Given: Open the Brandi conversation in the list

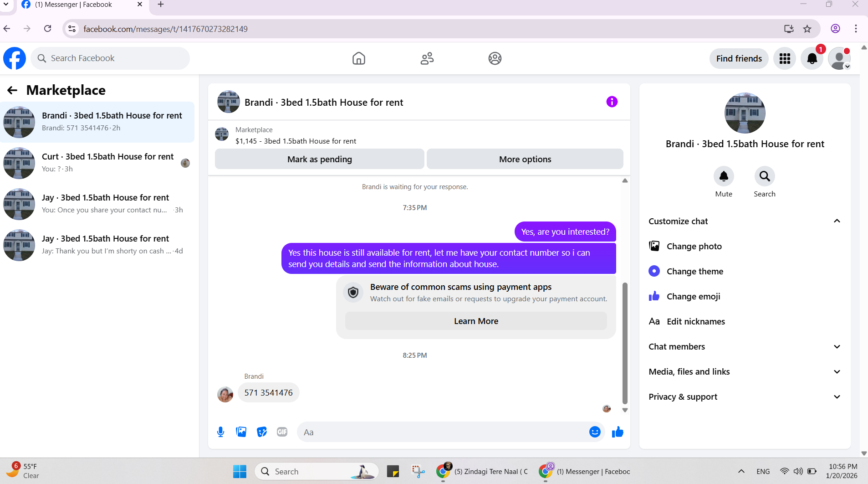Looking at the screenshot, I should click(x=97, y=122).
